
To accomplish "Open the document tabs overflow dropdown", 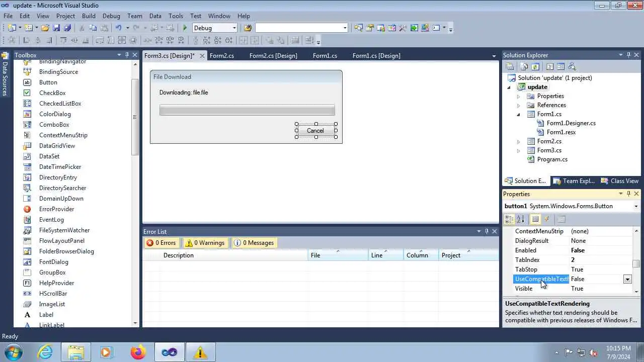I will (494, 56).
